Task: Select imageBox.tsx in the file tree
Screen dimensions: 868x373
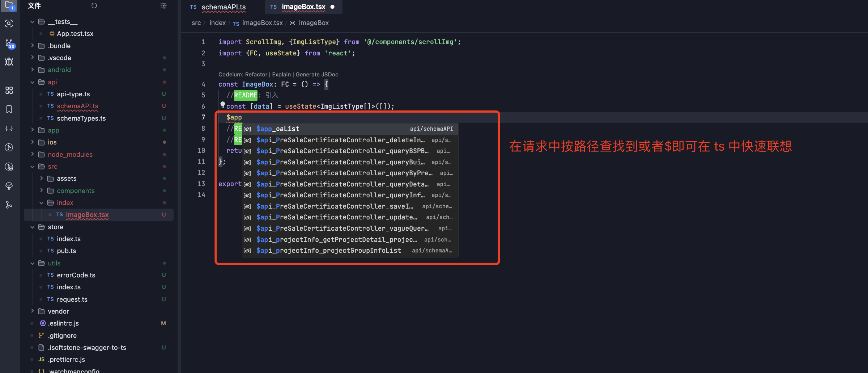Action: point(99,214)
